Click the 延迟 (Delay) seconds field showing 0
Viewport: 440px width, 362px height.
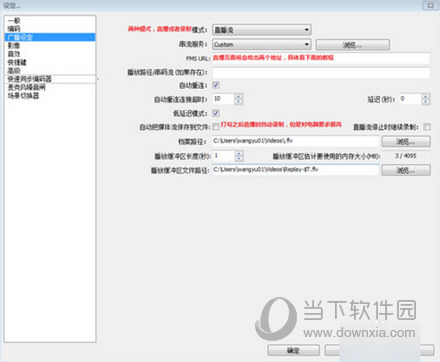[x=410, y=99]
